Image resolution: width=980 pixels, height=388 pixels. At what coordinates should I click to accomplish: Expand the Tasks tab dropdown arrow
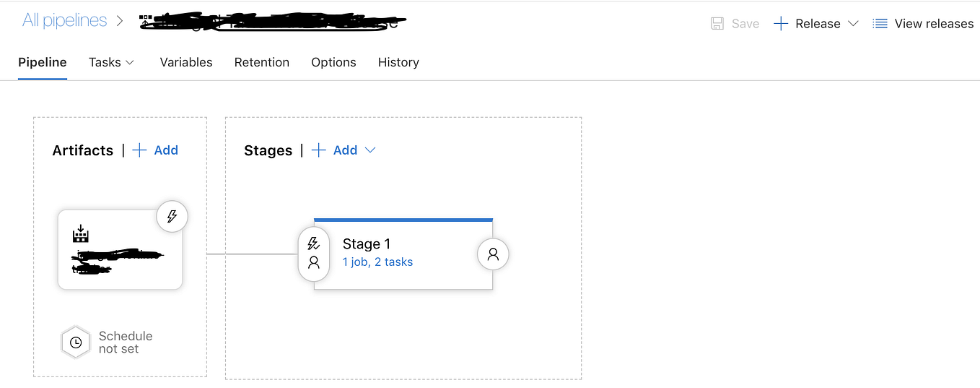coord(130,63)
